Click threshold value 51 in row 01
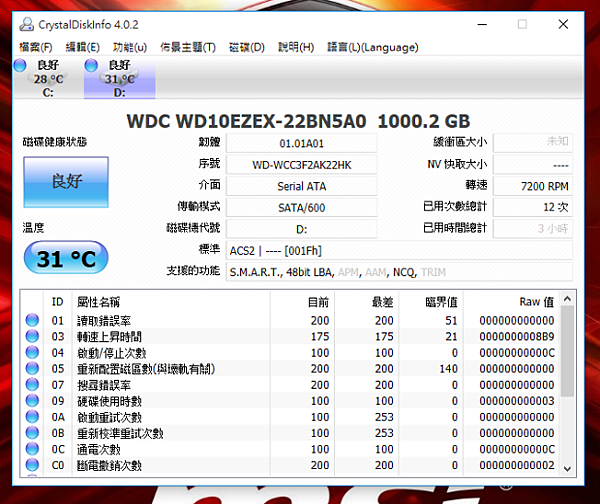The width and height of the screenshot is (600, 504). point(451,320)
